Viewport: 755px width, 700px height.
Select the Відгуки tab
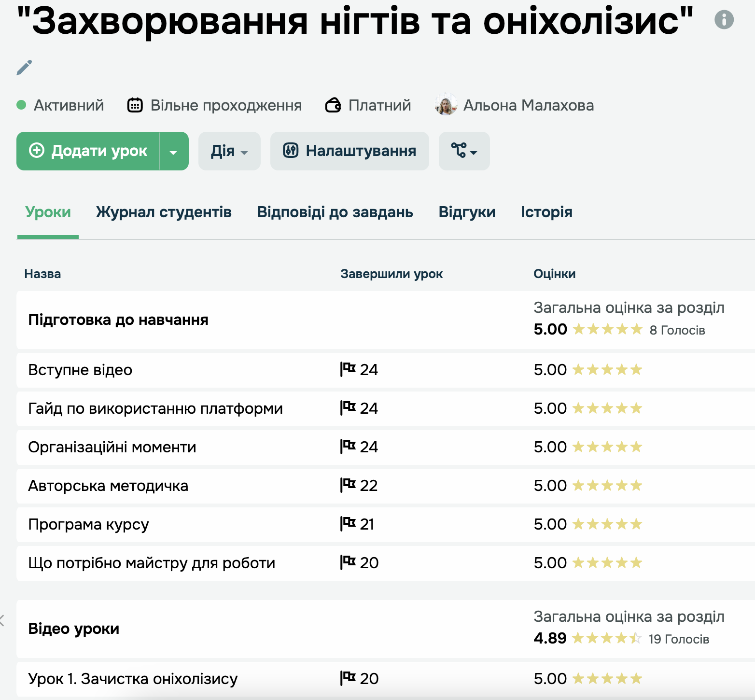(467, 212)
